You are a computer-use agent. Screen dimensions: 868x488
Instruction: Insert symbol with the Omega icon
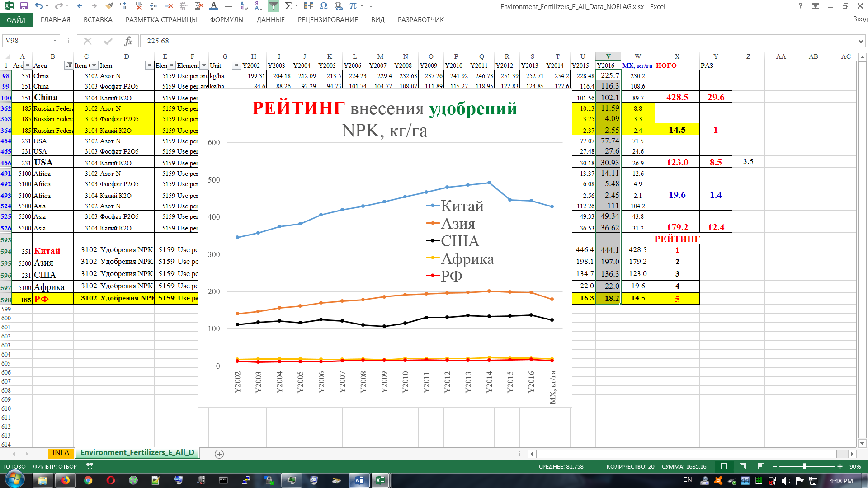324,6
